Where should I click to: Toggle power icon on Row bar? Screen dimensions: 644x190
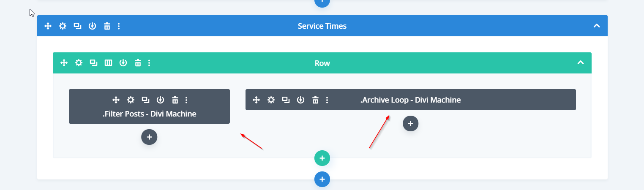(x=123, y=63)
